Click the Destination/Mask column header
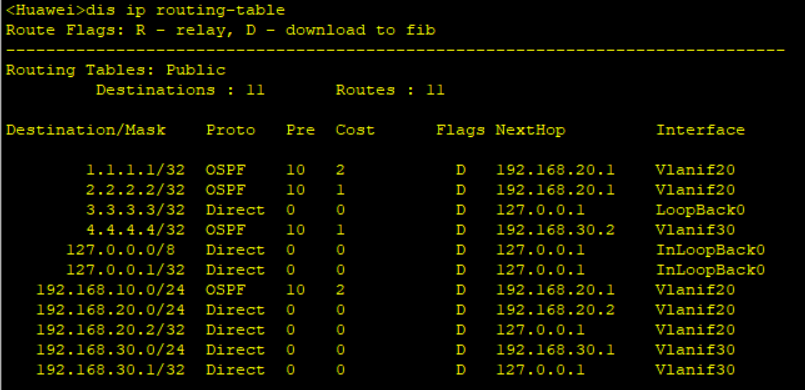 (x=86, y=130)
